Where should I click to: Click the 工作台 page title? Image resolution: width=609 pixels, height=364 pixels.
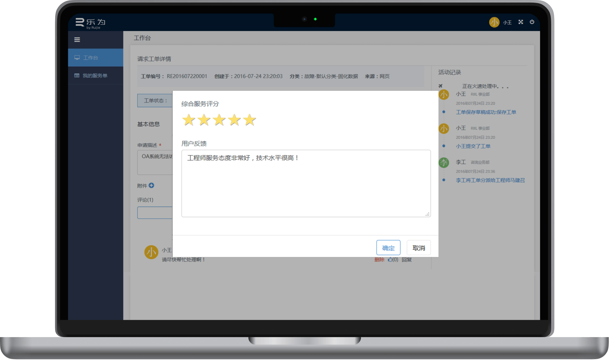142,38
